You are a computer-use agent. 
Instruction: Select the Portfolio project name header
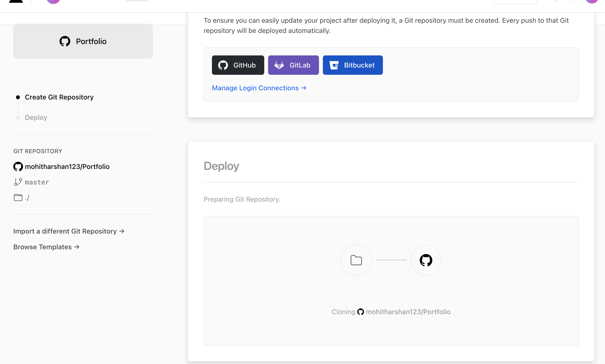coord(91,41)
